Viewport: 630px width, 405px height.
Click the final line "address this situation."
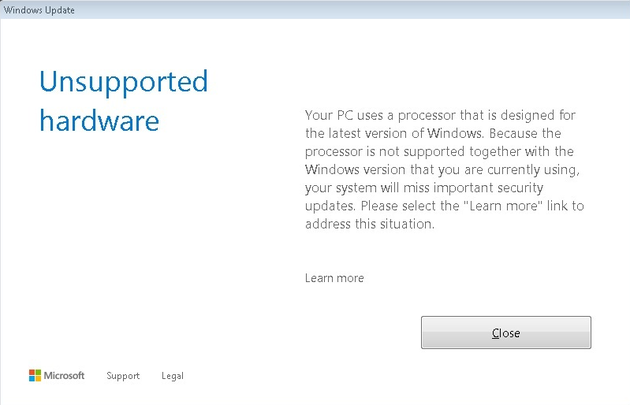[369, 224]
